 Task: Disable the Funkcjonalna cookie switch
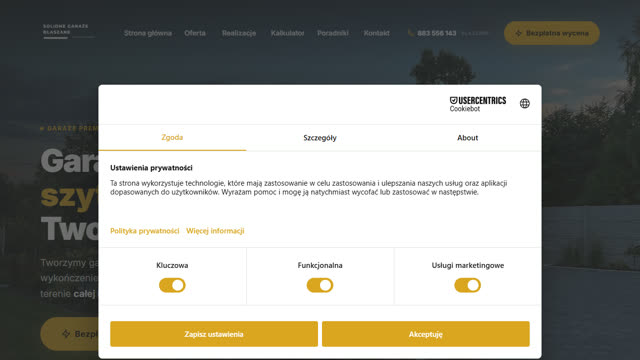320,285
